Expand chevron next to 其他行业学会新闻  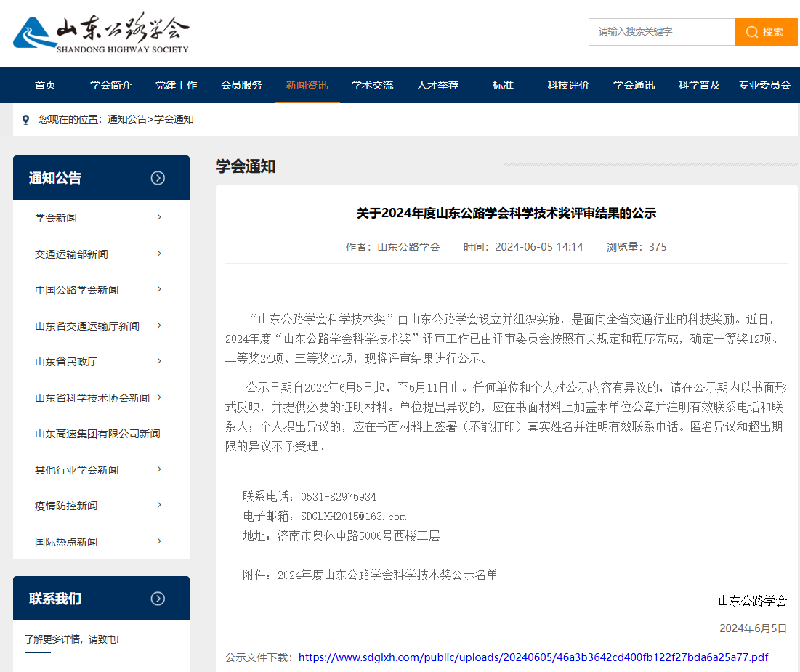click(x=159, y=469)
